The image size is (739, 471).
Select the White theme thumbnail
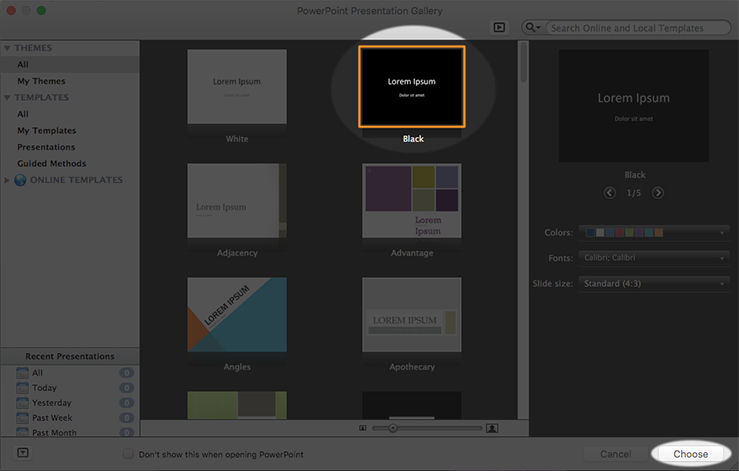coord(237,87)
